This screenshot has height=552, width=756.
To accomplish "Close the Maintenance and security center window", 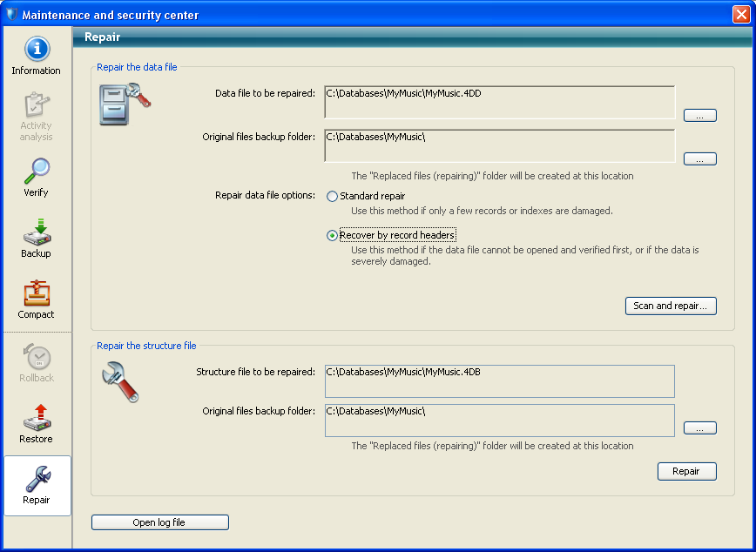I will 740,15.
